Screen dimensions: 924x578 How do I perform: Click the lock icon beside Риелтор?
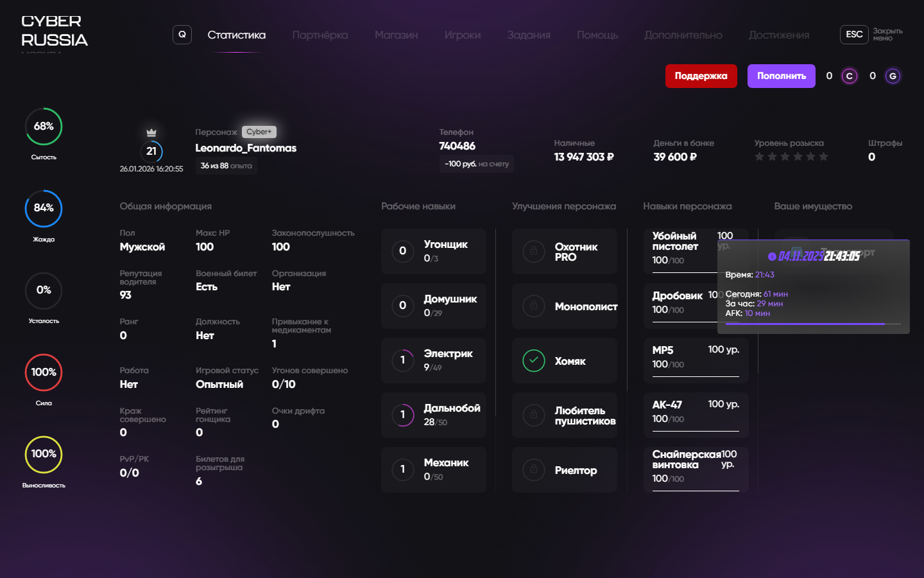(533, 470)
